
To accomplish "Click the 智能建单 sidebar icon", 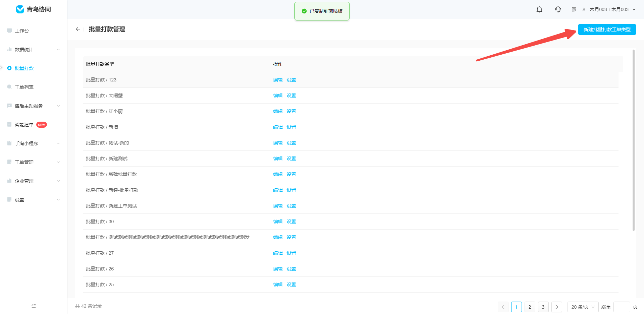I will (9, 124).
